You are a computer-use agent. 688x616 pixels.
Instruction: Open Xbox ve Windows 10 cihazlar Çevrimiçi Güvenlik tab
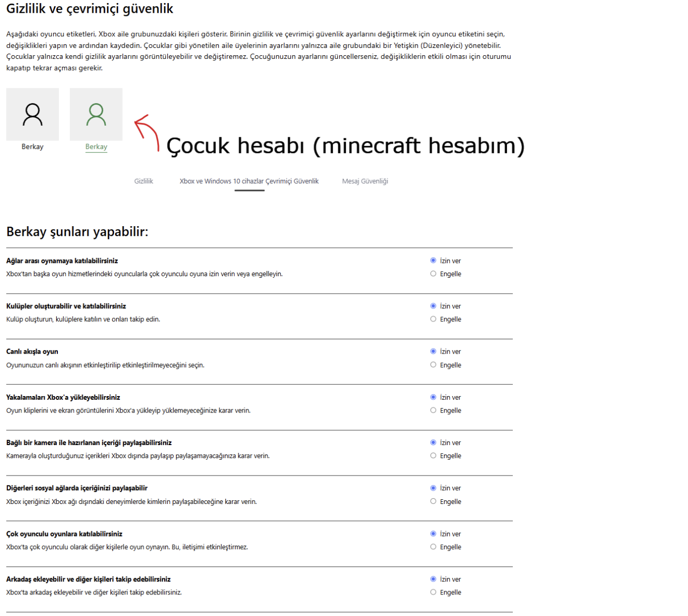point(249,181)
